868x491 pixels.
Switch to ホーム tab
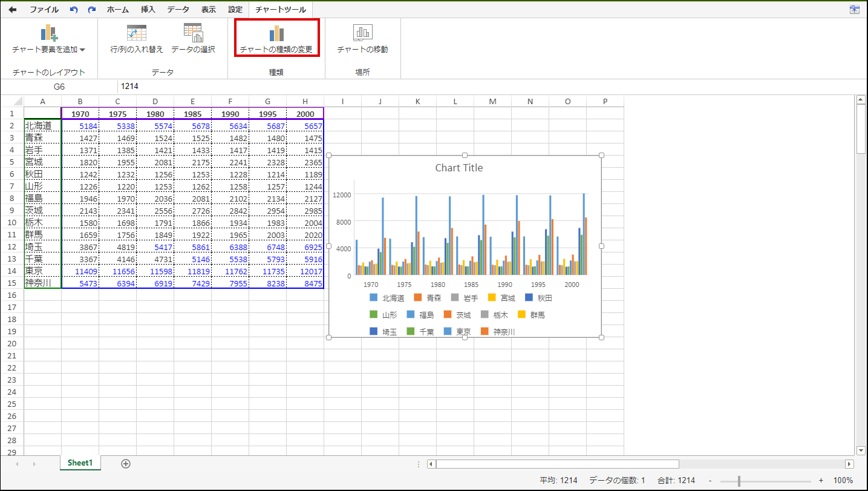coord(117,10)
